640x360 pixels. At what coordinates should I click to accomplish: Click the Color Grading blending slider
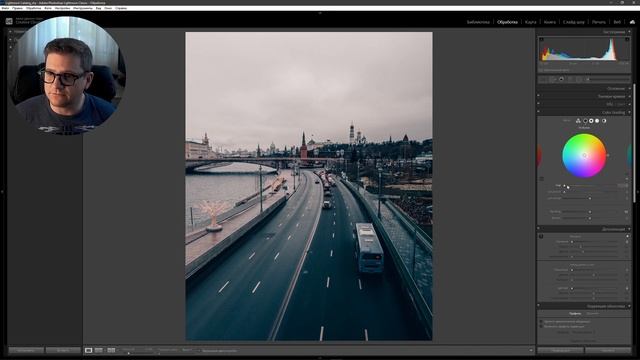(590, 212)
